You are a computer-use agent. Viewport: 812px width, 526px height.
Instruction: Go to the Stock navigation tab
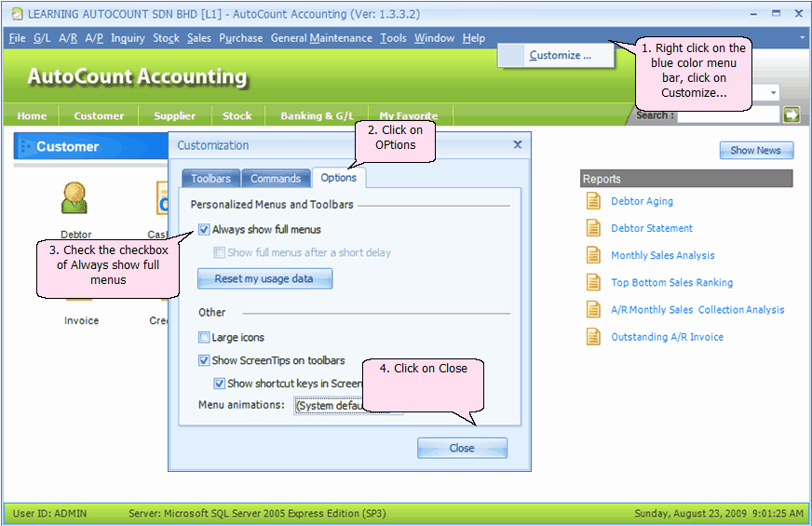point(237,116)
